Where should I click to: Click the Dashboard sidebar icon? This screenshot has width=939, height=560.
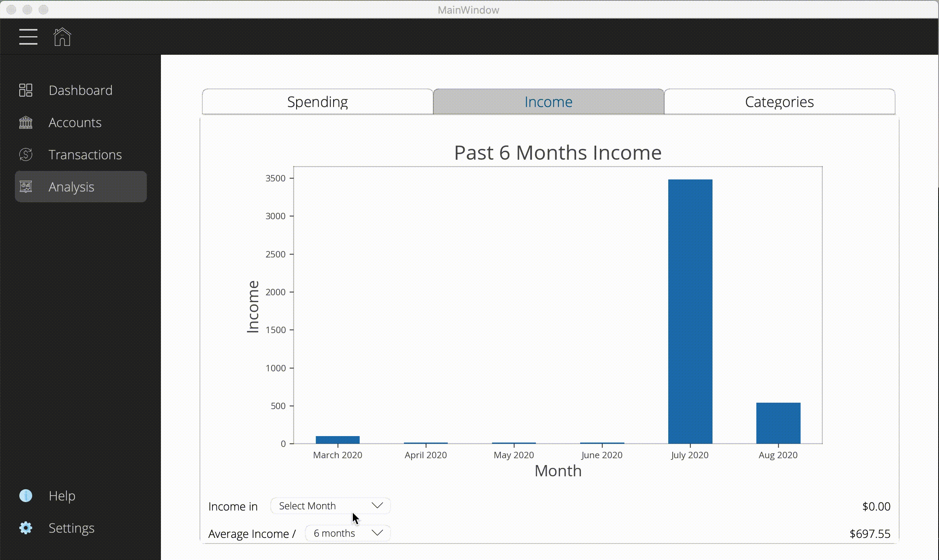25,89
